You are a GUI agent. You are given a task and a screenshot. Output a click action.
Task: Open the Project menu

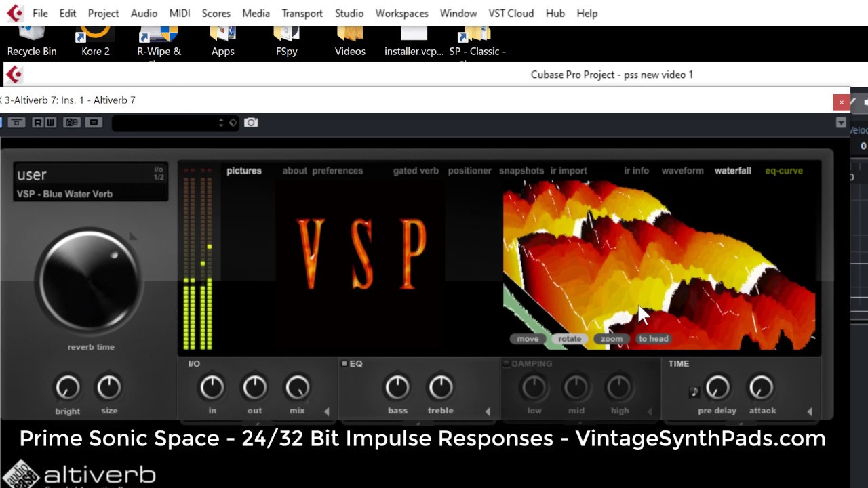click(x=103, y=13)
